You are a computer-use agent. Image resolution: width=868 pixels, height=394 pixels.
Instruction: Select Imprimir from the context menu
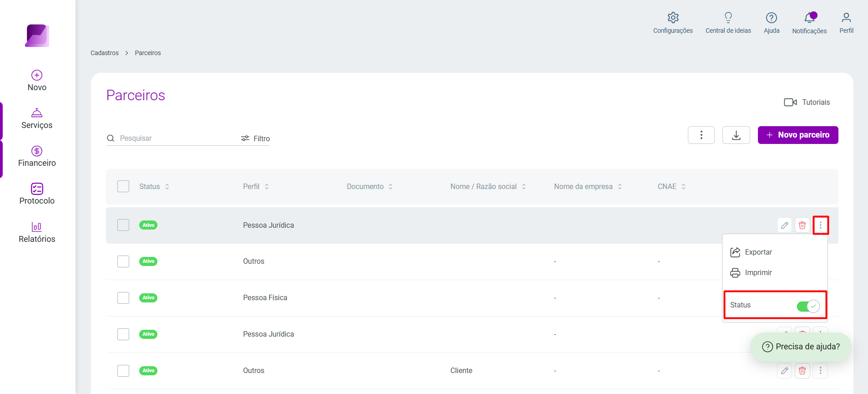(x=751, y=272)
